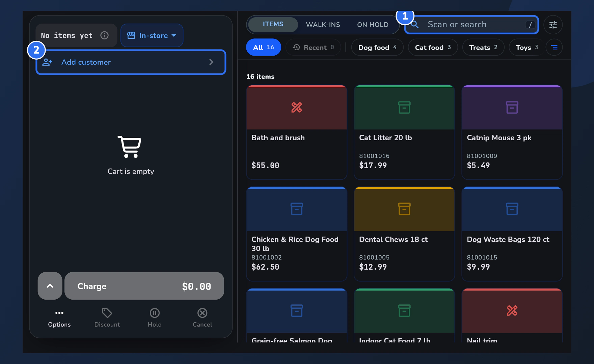The image size is (594, 364).
Task: Click the slash shortcut hint in search
Action: [530, 25]
